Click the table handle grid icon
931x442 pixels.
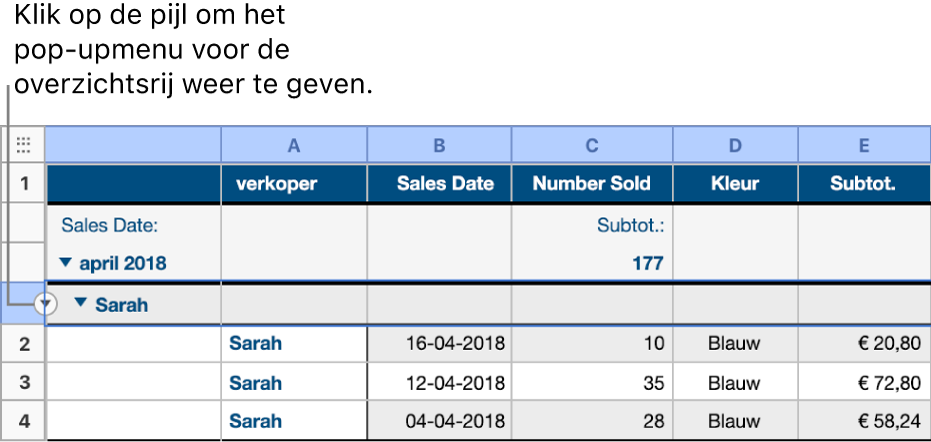pos(23,144)
